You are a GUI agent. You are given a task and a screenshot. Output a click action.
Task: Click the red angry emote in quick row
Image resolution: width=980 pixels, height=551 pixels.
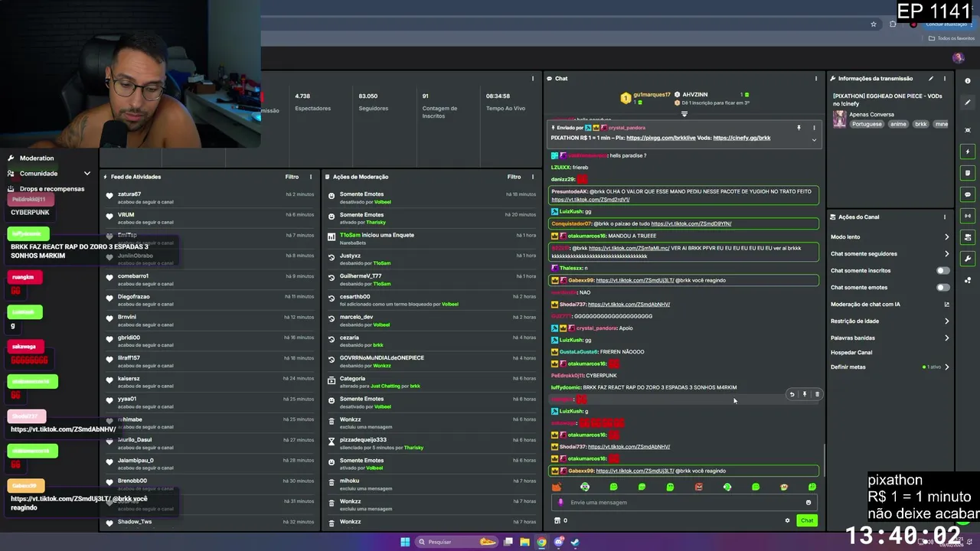(x=698, y=487)
